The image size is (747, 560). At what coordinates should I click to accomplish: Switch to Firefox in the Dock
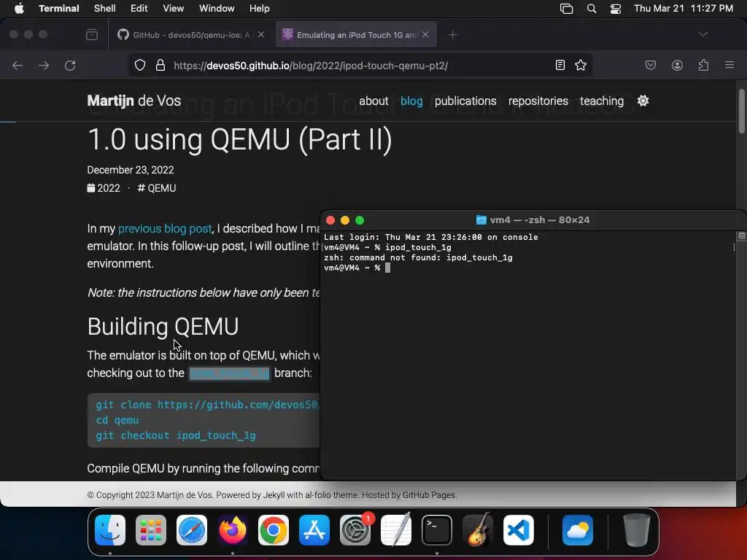[233, 530]
